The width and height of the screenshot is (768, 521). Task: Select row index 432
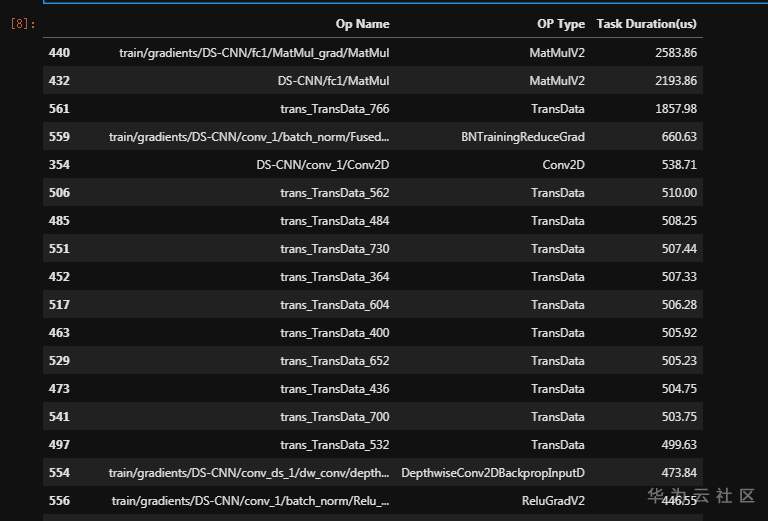pos(59,81)
